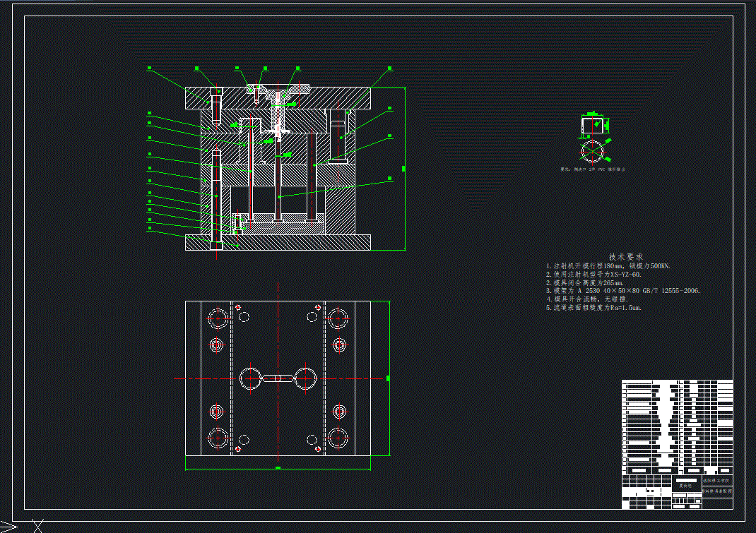Pick the runner slot between the two cavities
This screenshot has height=533, width=756.
tap(278, 379)
